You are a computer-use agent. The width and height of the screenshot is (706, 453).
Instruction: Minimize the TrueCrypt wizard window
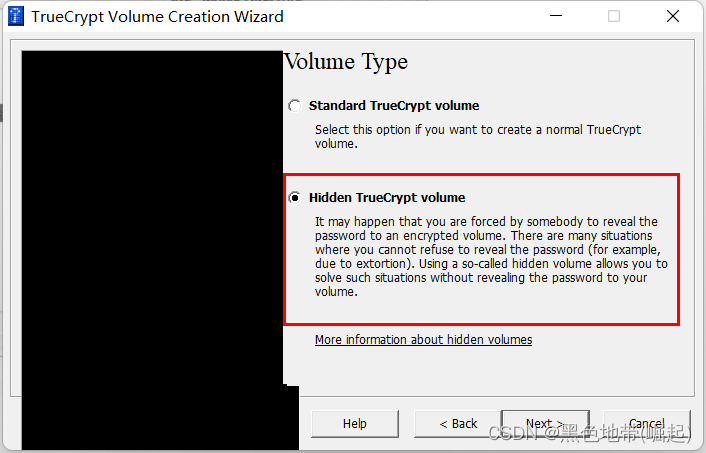click(556, 16)
